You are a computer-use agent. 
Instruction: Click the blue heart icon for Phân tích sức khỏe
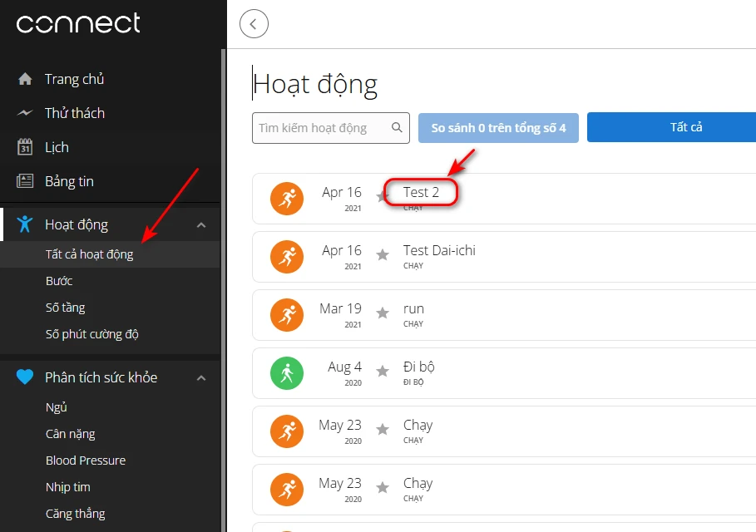[25, 377]
